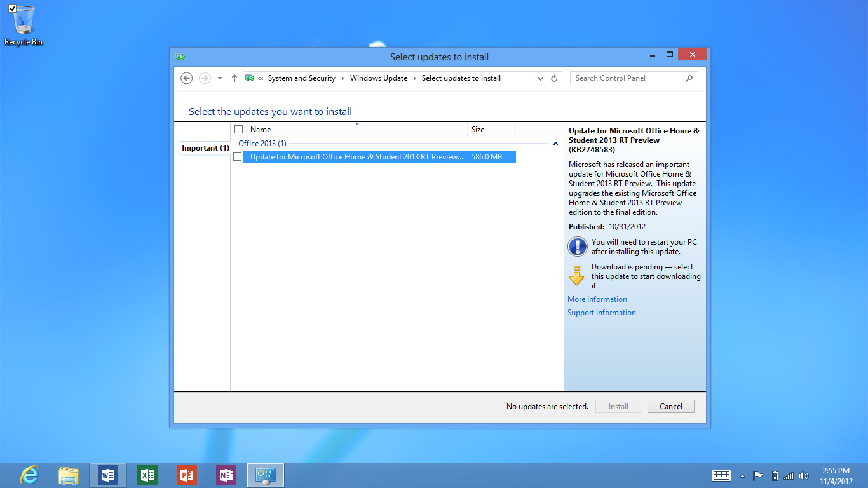Screen dimensions: 868x488
Task: Open network signal icon in system tray
Action: [789, 476]
